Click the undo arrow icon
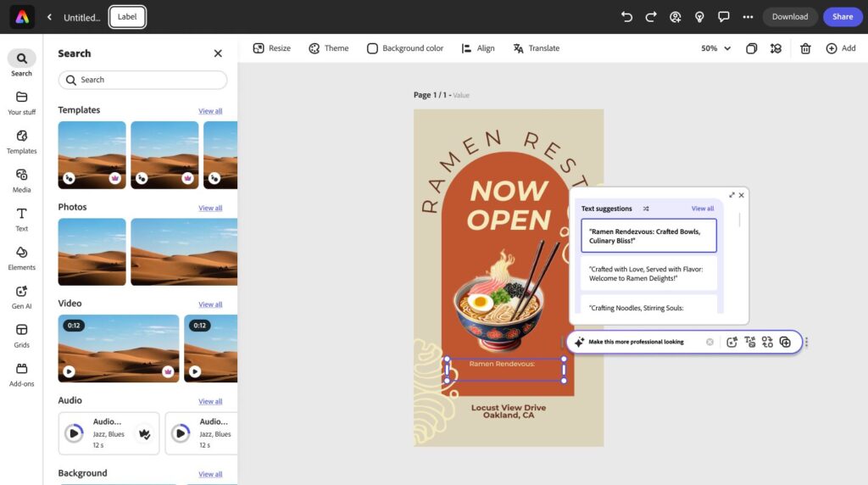This screenshot has height=485, width=868. 626,17
